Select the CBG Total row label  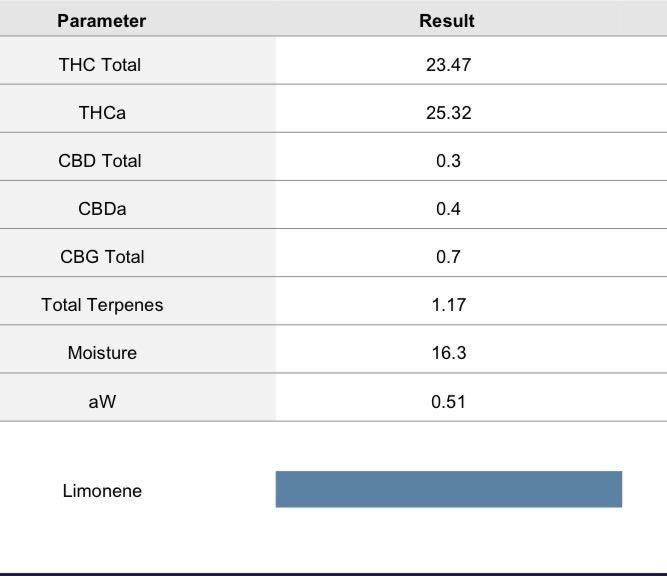(102, 257)
